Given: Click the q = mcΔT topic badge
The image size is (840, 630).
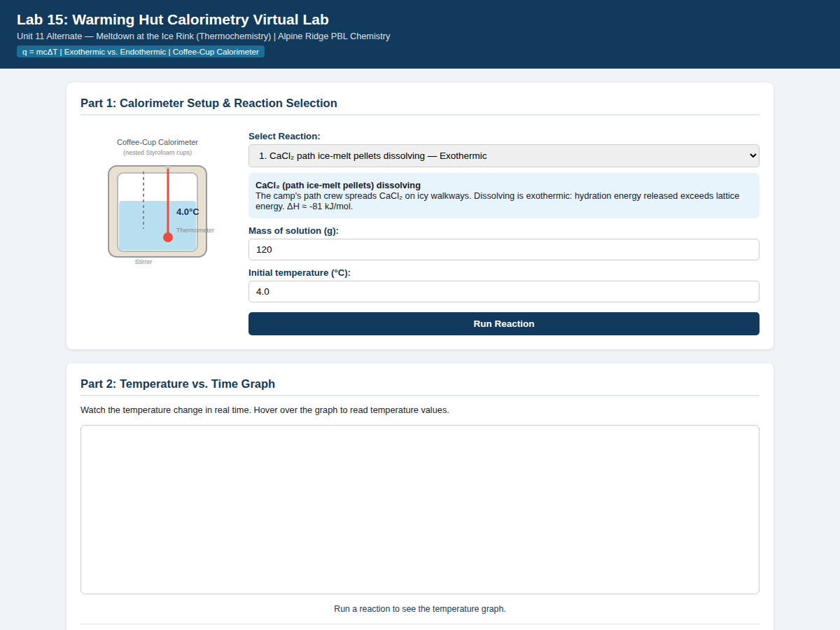Looking at the screenshot, I should coord(141,52).
